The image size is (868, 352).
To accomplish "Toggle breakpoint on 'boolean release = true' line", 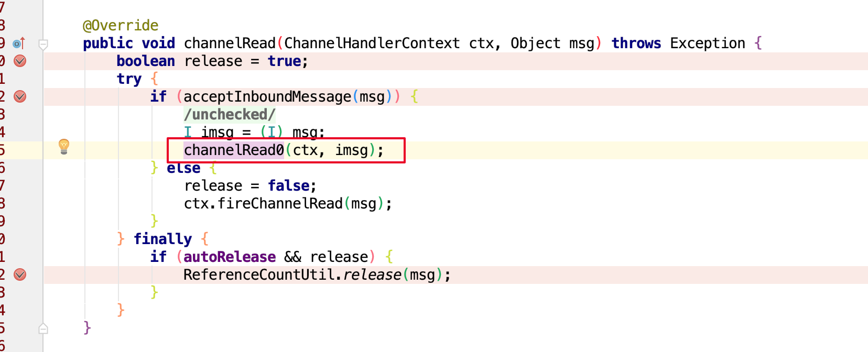I will 20,61.
